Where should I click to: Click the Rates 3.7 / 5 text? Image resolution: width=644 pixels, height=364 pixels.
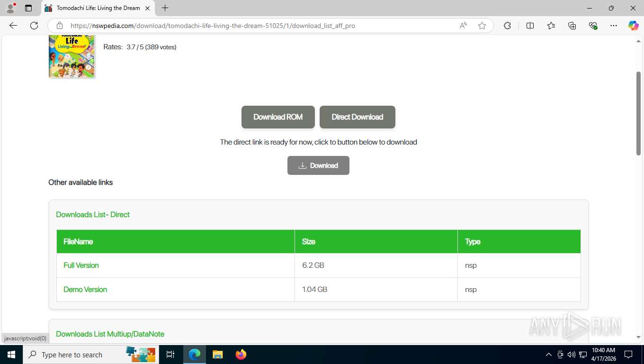pyautogui.click(x=140, y=47)
